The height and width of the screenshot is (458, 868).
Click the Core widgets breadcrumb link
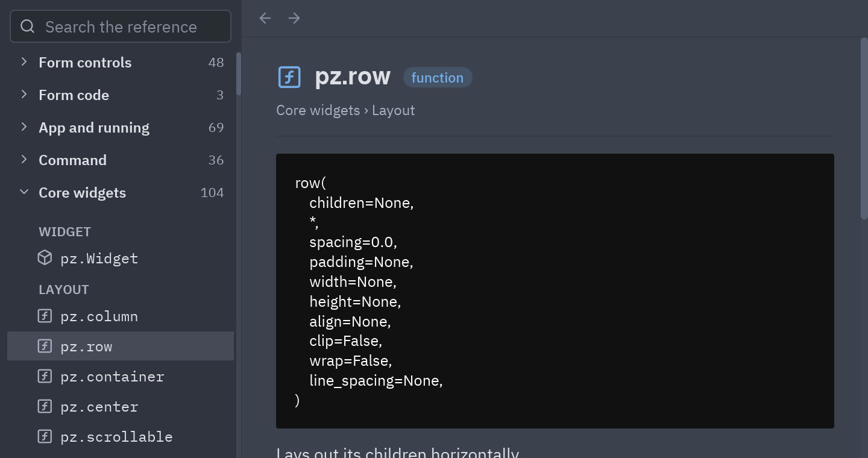pos(318,110)
